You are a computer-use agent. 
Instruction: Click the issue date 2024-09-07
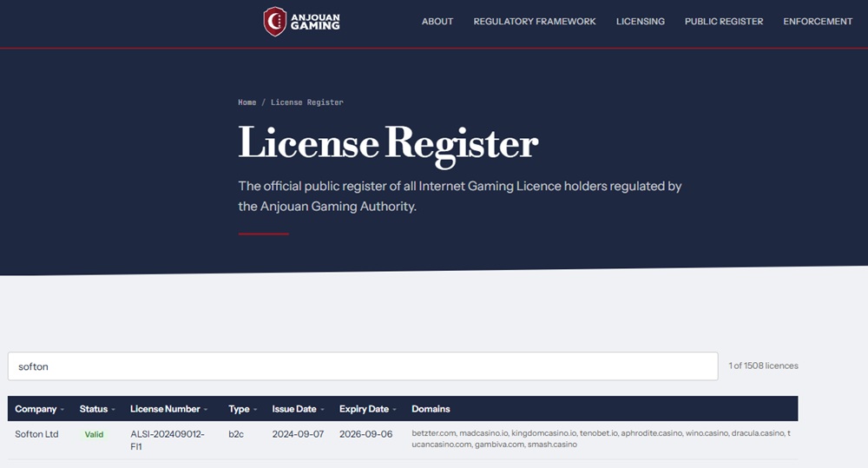[x=298, y=434]
